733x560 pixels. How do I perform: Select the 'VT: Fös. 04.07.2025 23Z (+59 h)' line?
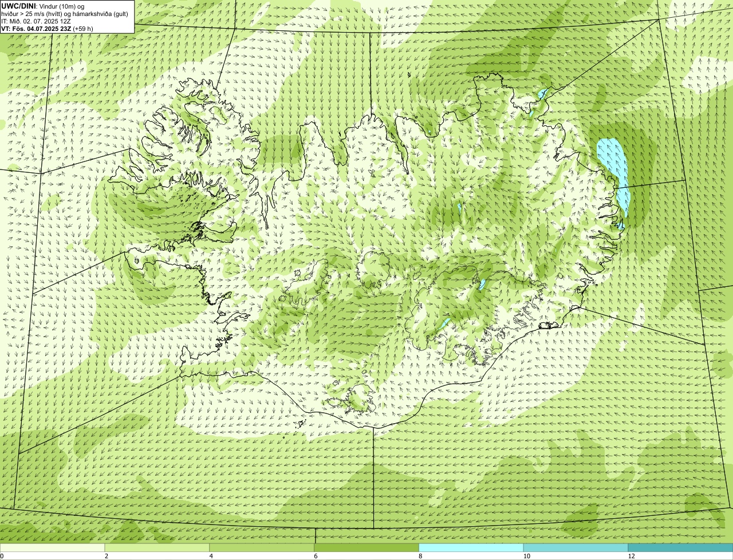tap(47, 28)
